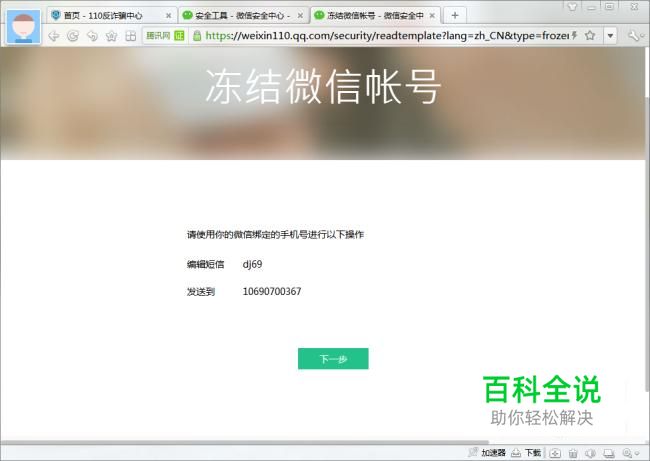The width and height of the screenshot is (650, 461).
Task: Click the horizontal scrollbar at page bottom
Action: coord(245,442)
